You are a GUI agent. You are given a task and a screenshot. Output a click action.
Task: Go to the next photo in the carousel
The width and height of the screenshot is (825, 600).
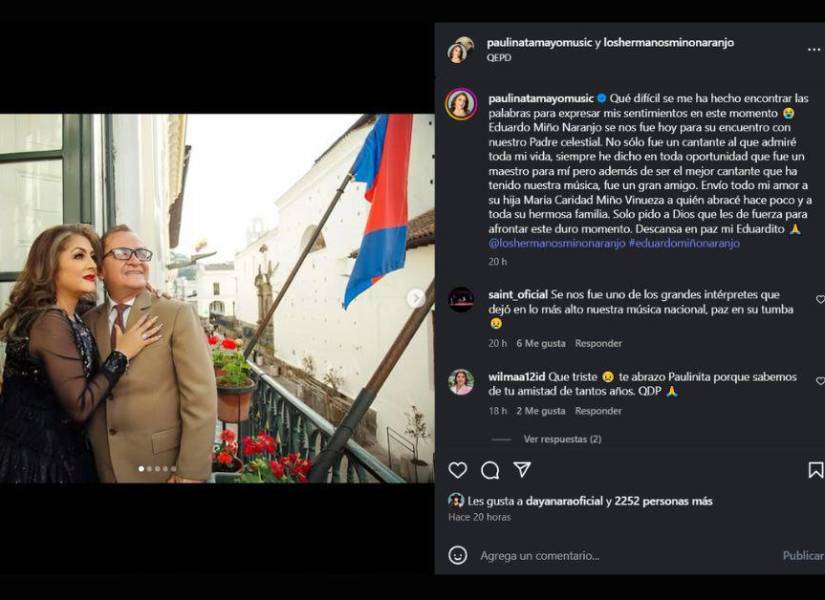(415, 298)
